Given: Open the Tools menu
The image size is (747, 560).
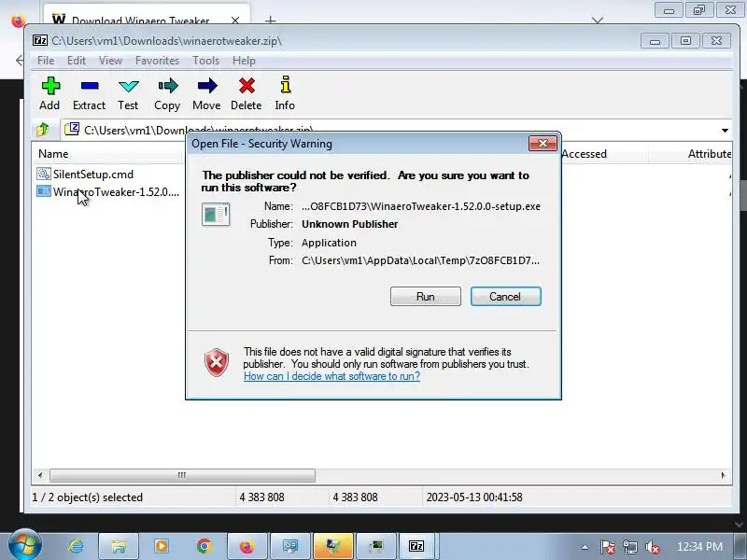Looking at the screenshot, I should 205,61.
